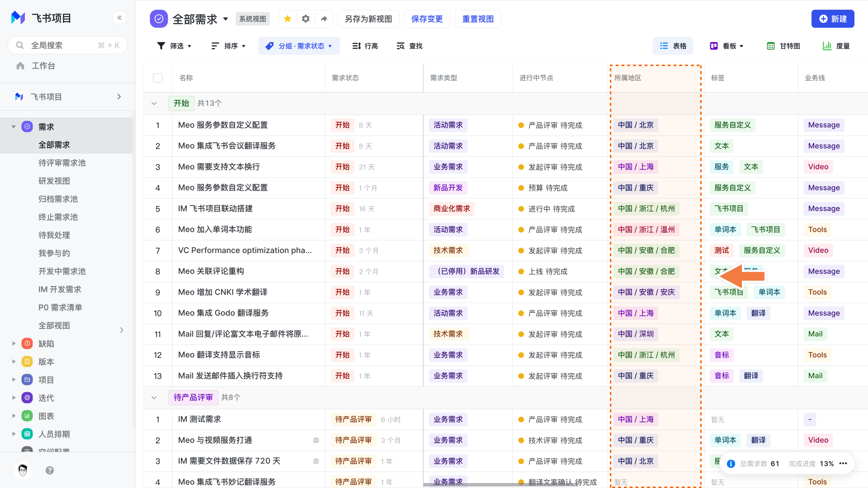Open 研发视图 in sidebar
Image resolution: width=868 pixels, height=488 pixels.
coord(54,181)
